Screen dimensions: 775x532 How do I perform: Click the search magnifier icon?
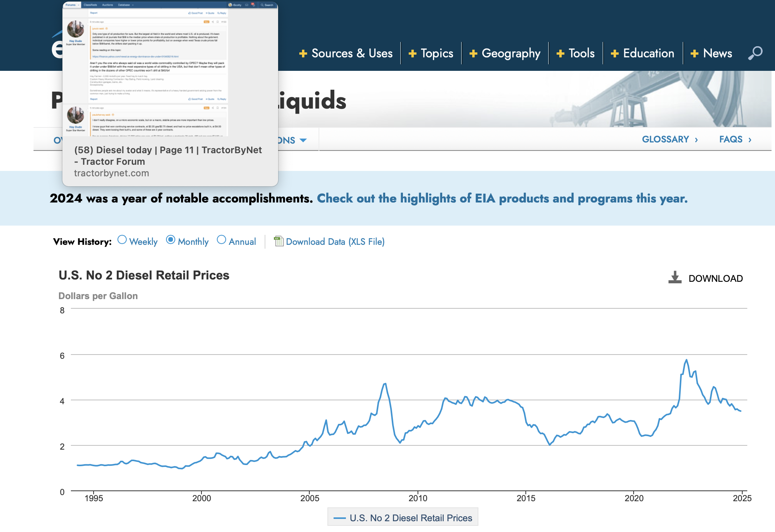[x=755, y=53]
